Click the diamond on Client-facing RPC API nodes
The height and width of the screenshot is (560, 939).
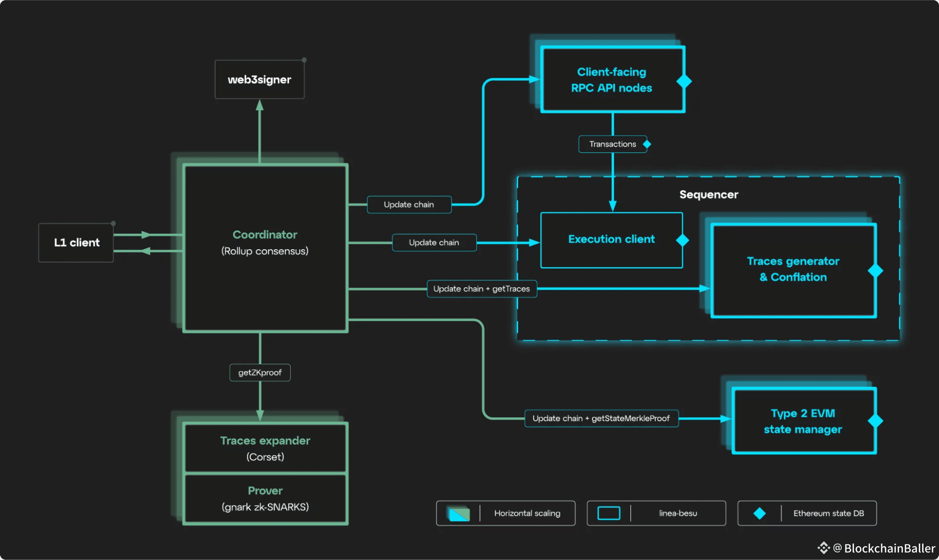click(x=684, y=81)
